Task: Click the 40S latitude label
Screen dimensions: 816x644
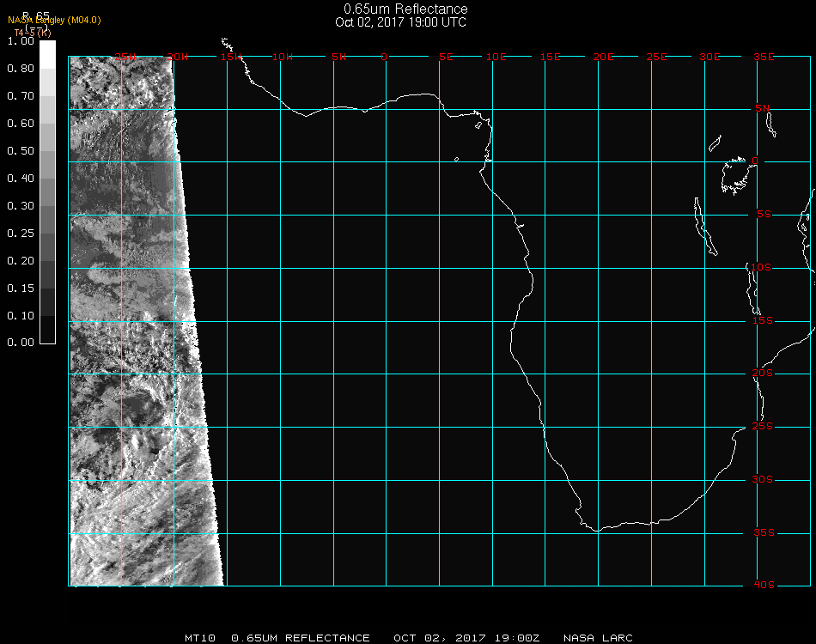Action: coord(763,586)
